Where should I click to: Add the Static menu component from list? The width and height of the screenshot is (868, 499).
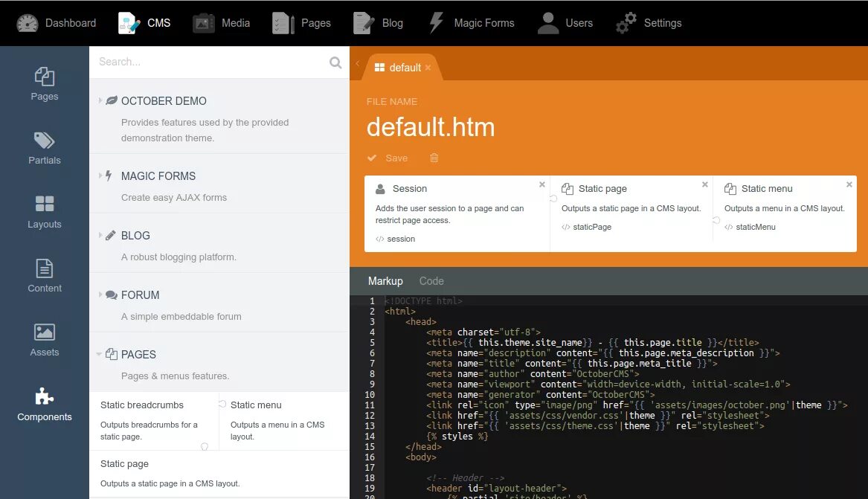(x=284, y=420)
